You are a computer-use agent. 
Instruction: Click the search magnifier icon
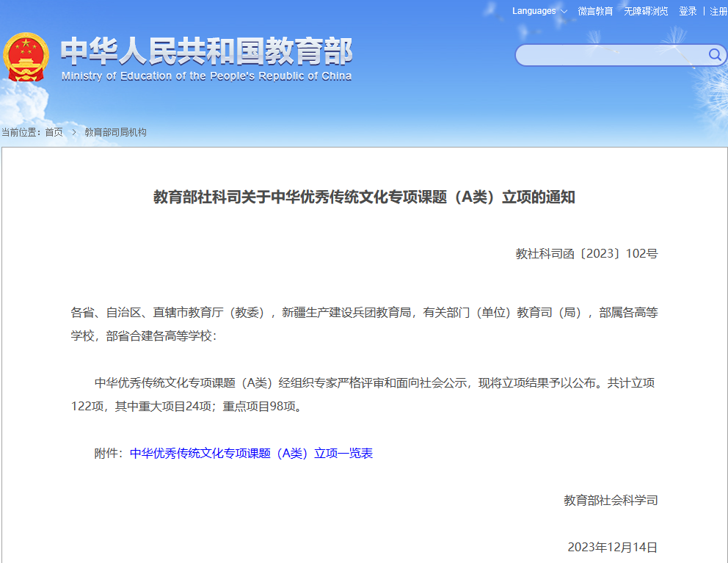pos(714,55)
